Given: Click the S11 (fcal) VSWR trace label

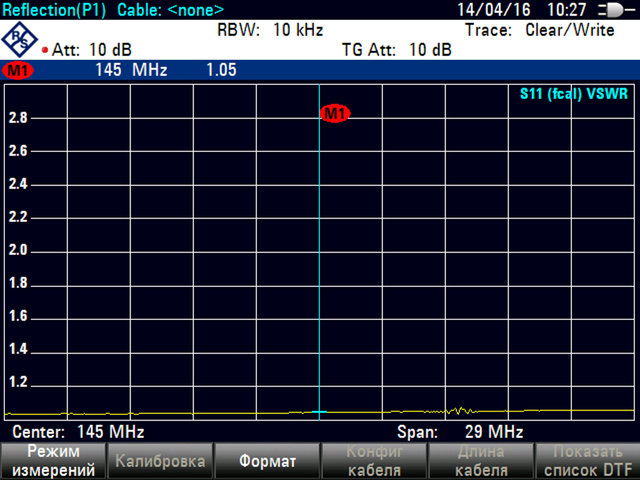Looking at the screenshot, I should [x=574, y=95].
